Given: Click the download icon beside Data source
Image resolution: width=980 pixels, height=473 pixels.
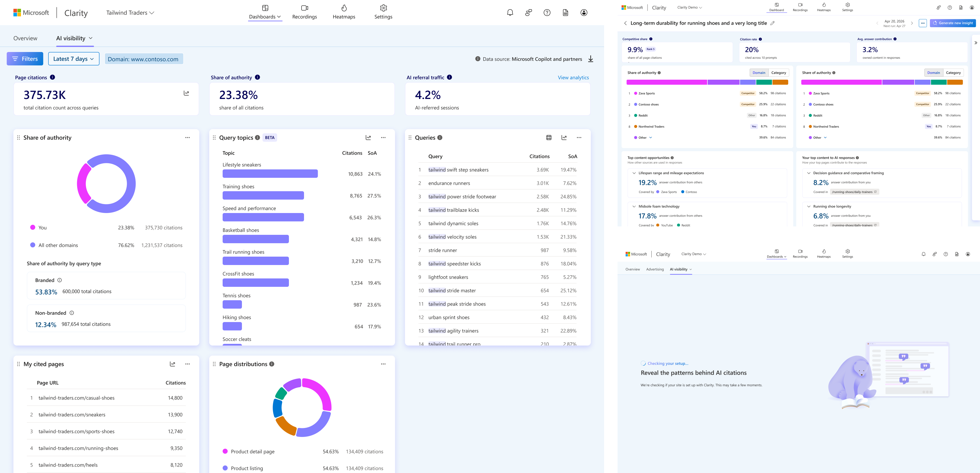Looking at the screenshot, I should (x=590, y=59).
